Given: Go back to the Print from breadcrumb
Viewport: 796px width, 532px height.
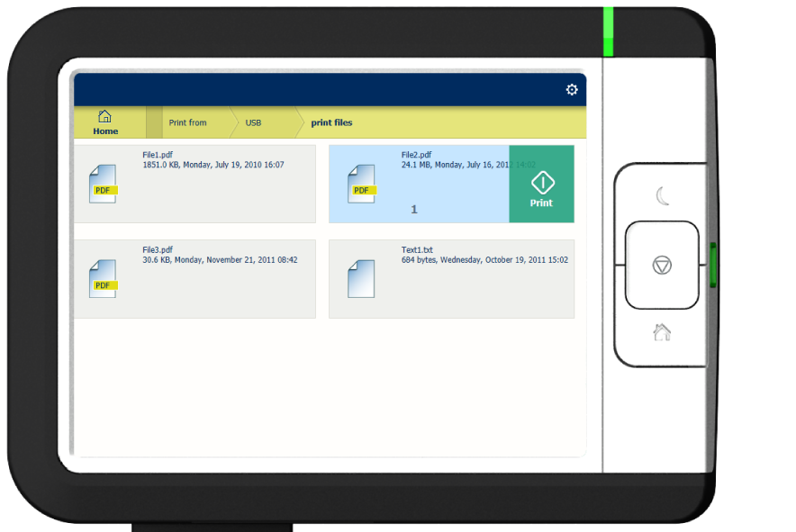Looking at the screenshot, I should coord(187,122).
